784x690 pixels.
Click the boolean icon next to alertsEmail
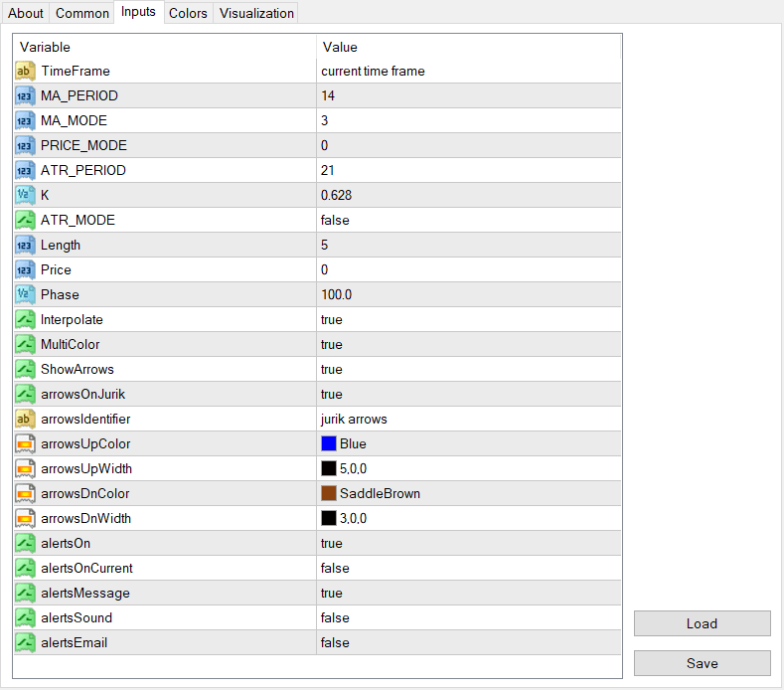(x=26, y=643)
